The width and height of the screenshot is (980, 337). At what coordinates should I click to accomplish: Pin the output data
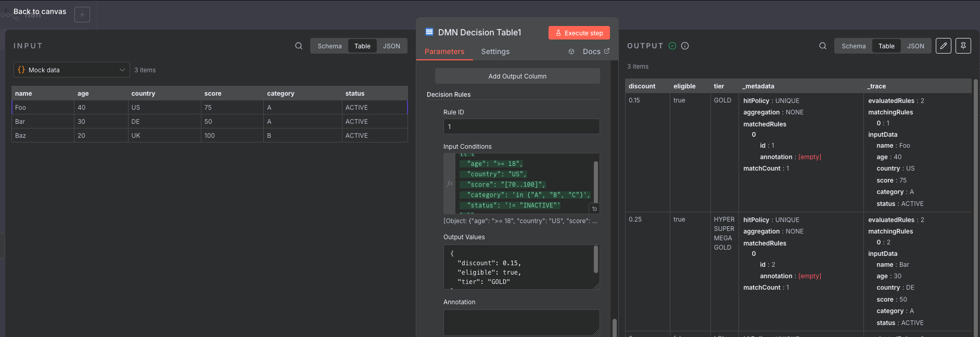(963, 46)
